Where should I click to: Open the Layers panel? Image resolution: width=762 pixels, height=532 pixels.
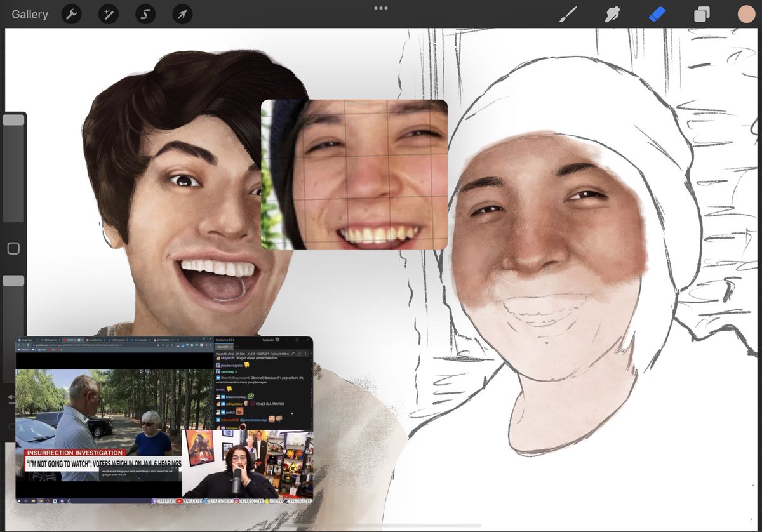pos(702,15)
